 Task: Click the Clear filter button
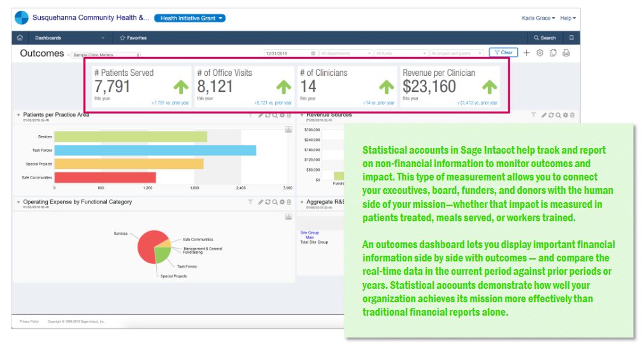click(503, 53)
